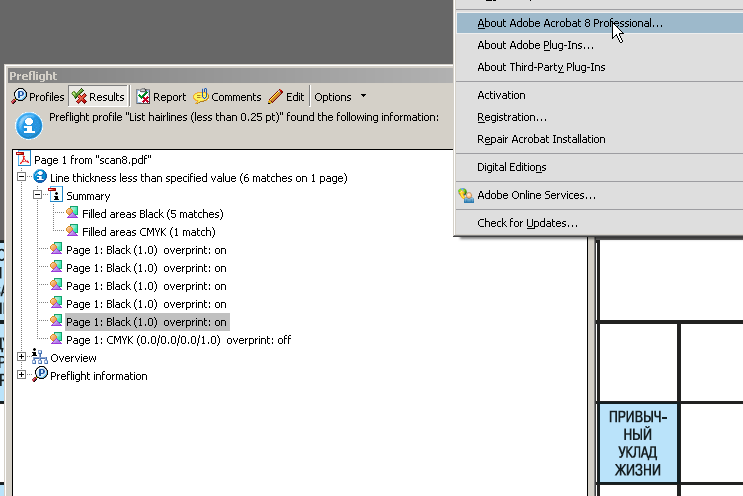Select first 'Page 1: Black (1.0) overprint: on' row

[x=146, y=250]
